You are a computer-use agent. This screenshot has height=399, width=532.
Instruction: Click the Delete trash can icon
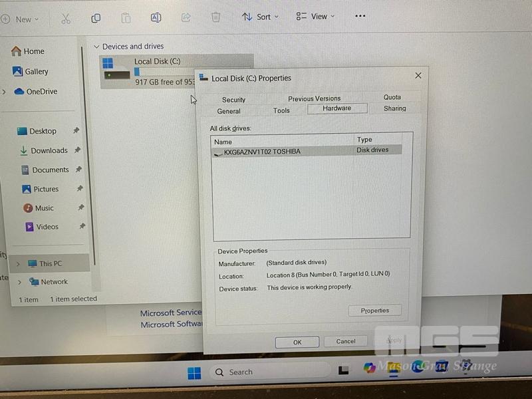point(215,17)
